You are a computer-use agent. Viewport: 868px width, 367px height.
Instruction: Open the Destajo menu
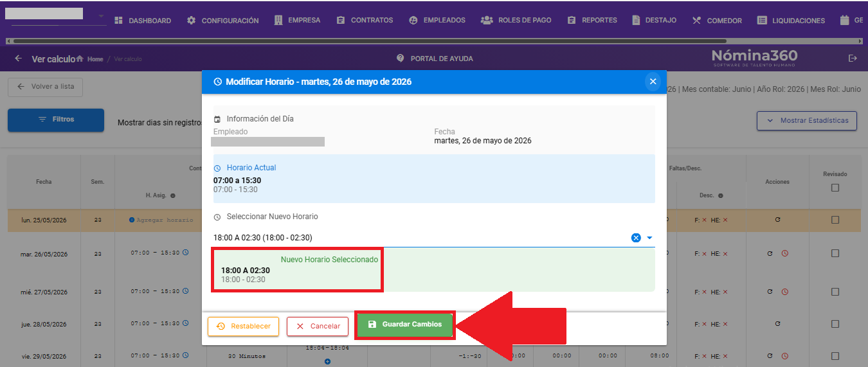point(655,21)
